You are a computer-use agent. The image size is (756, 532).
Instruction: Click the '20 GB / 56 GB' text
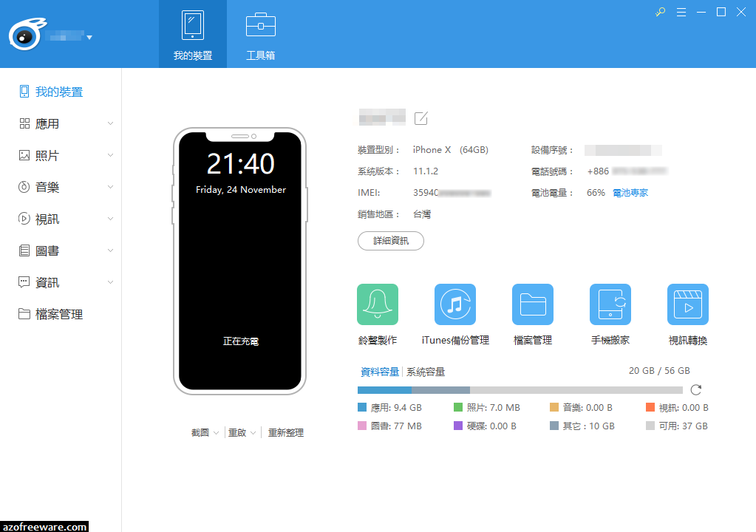pyautogui.click(x=659, y=371)
